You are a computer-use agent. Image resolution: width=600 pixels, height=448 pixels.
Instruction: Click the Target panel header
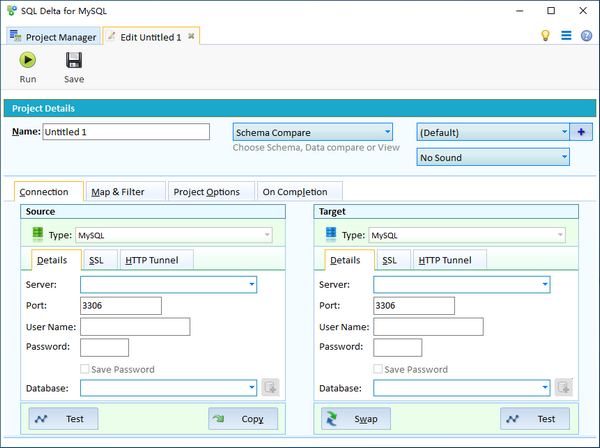[446, 212]
